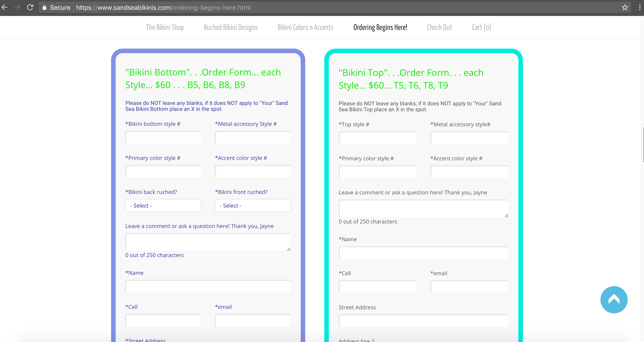This screenshot has width=644, height=342.
Task: Open Bikini Colors n Accents page
Action: (305, 27)
